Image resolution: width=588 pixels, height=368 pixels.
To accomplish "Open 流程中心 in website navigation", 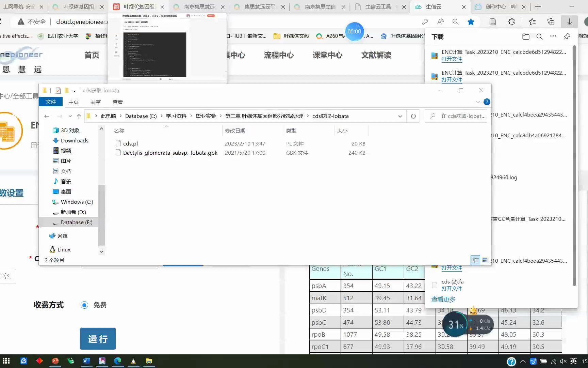I will [x=279, y=55].
